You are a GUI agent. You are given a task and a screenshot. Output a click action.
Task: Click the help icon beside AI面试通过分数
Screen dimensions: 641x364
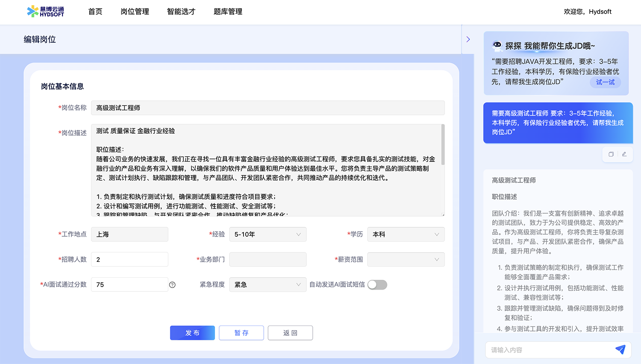pyautogui.click(x=172, y=285)
